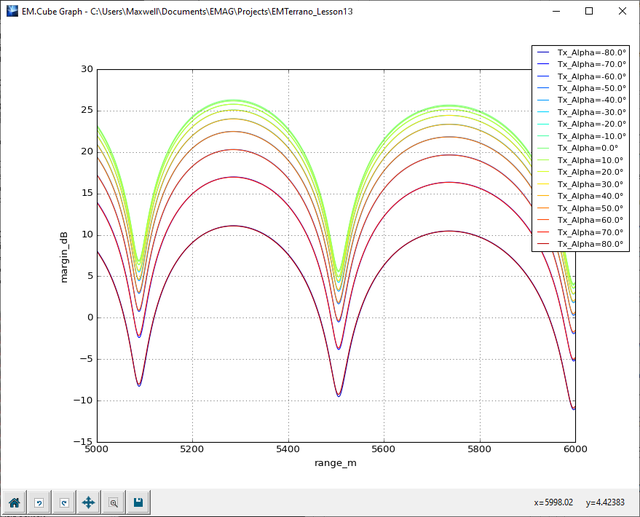Maximize the EM.Cube Graph window
The image size is (640, 517).
[x=589, y=10]
